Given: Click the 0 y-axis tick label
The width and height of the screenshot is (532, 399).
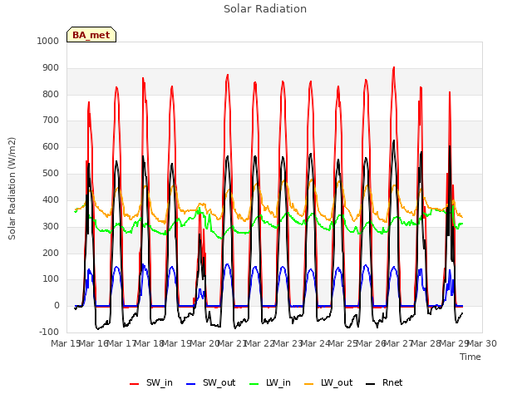Looking at the screenshot, I should pos(57,306).
